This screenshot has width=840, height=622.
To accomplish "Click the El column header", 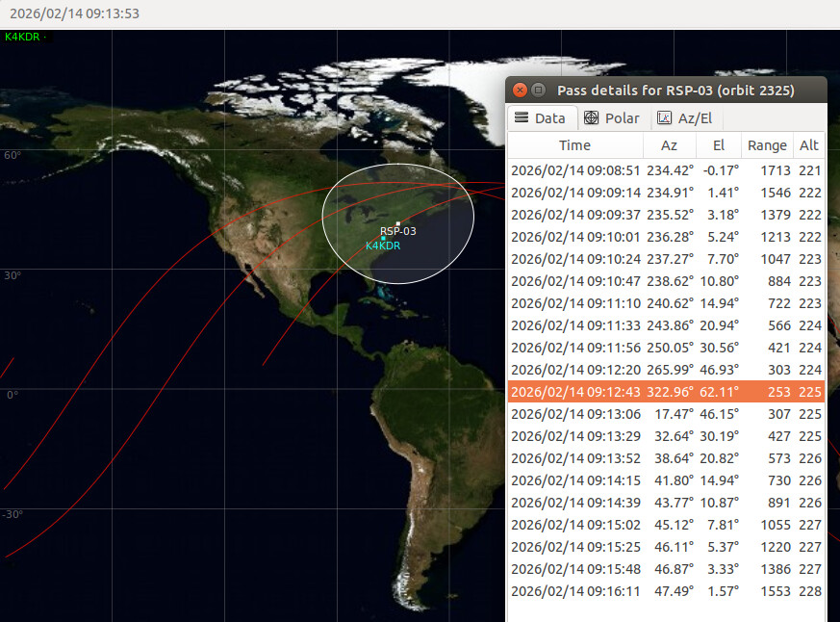I will point(718,145).
